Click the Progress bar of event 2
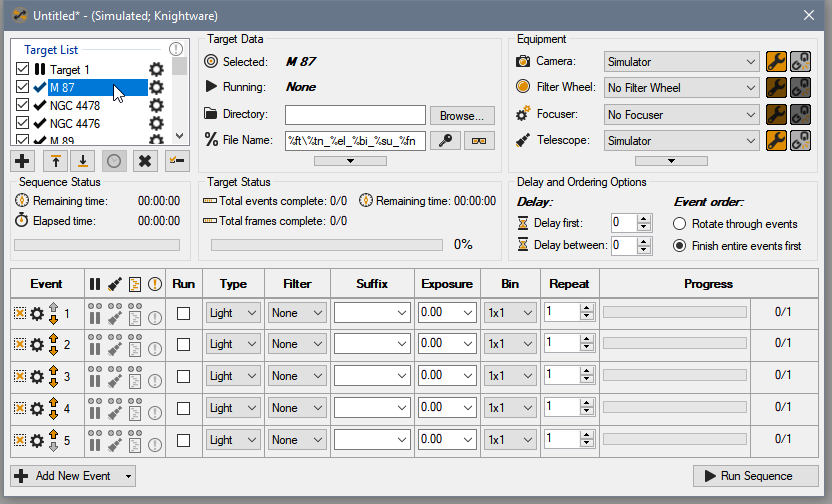832x504 pixels. (674, 344)
